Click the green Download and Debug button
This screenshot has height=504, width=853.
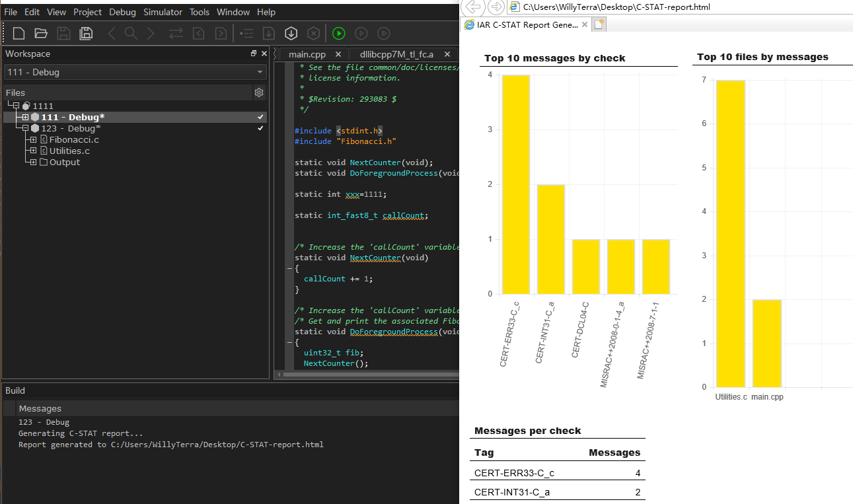(x=339, y=33)
